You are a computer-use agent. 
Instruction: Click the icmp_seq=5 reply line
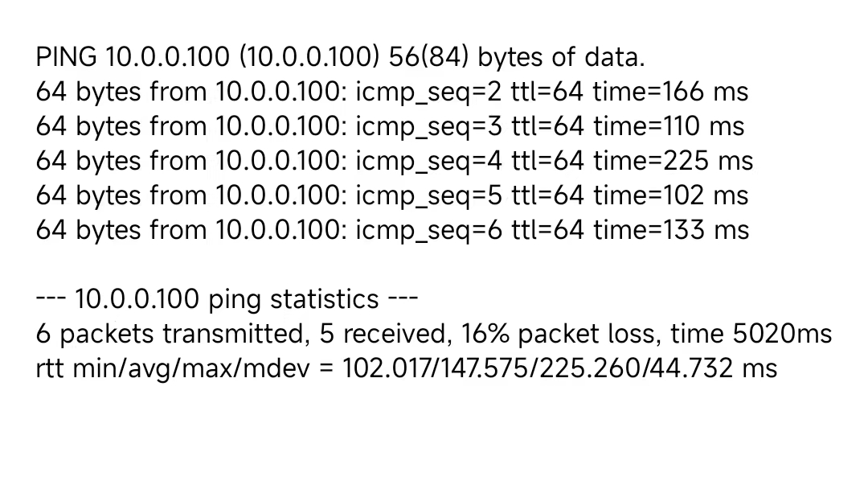[392, 195]
